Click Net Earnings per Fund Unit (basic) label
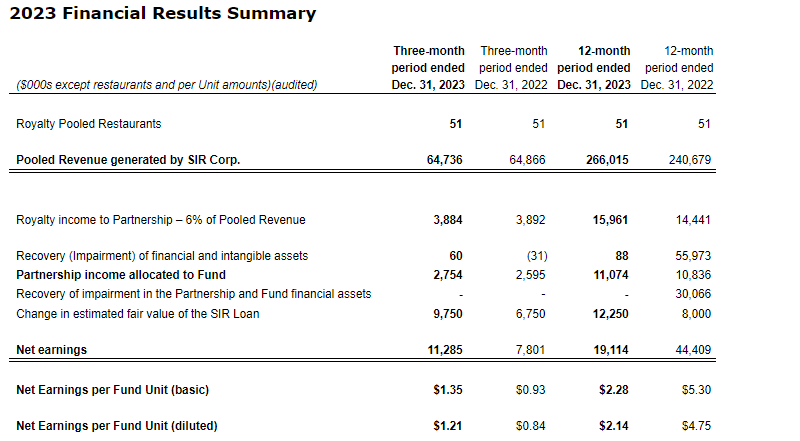 point(113,388)
